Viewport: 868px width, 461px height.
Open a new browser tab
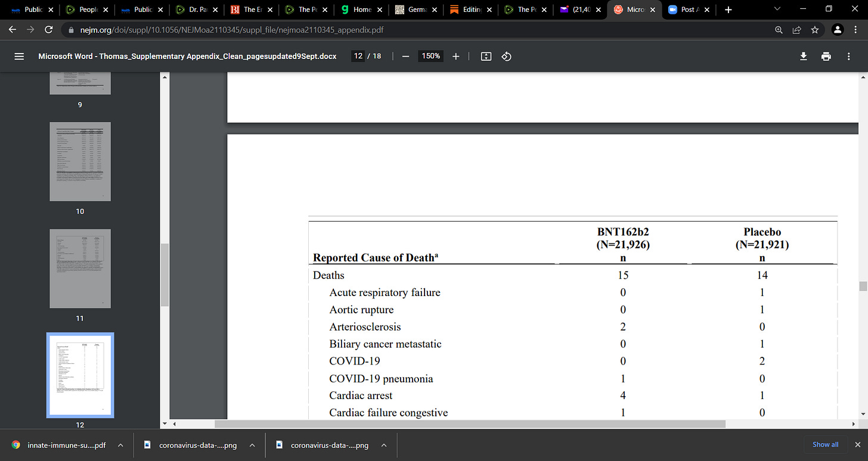(728, 10)
